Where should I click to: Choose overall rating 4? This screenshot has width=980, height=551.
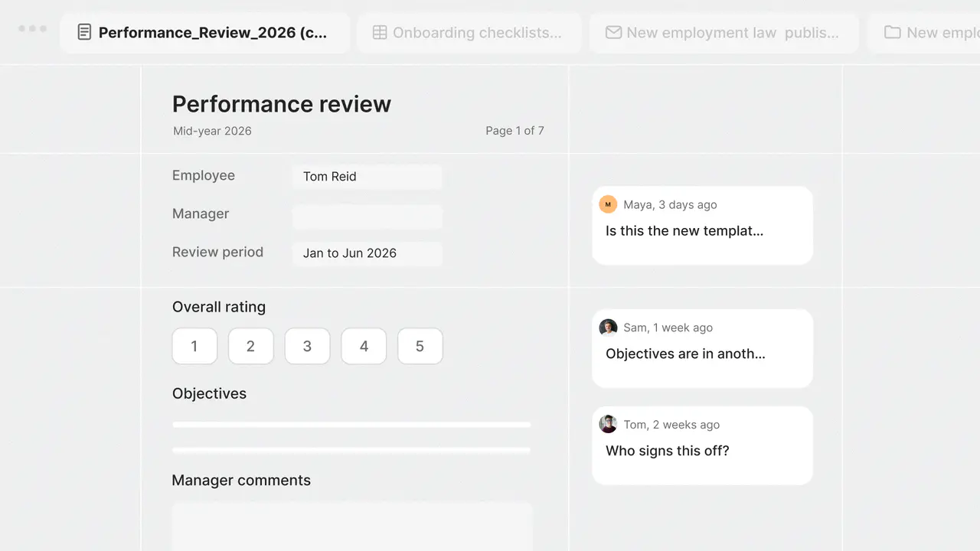tap(364, 346)
